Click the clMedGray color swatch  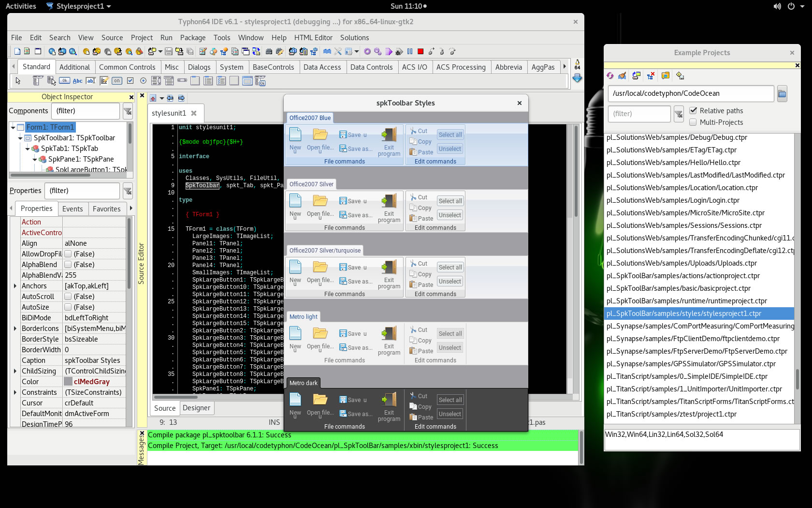point(68,382)
